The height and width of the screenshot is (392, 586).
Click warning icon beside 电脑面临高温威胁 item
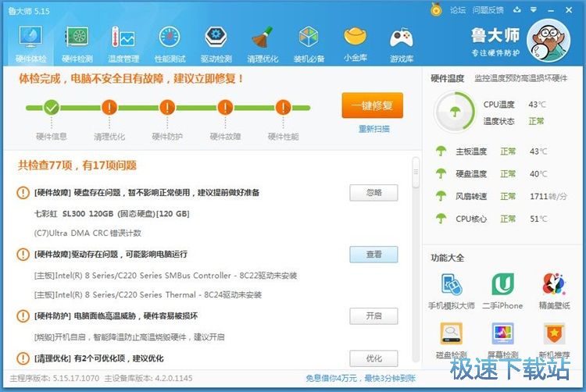tap(23, 316)
